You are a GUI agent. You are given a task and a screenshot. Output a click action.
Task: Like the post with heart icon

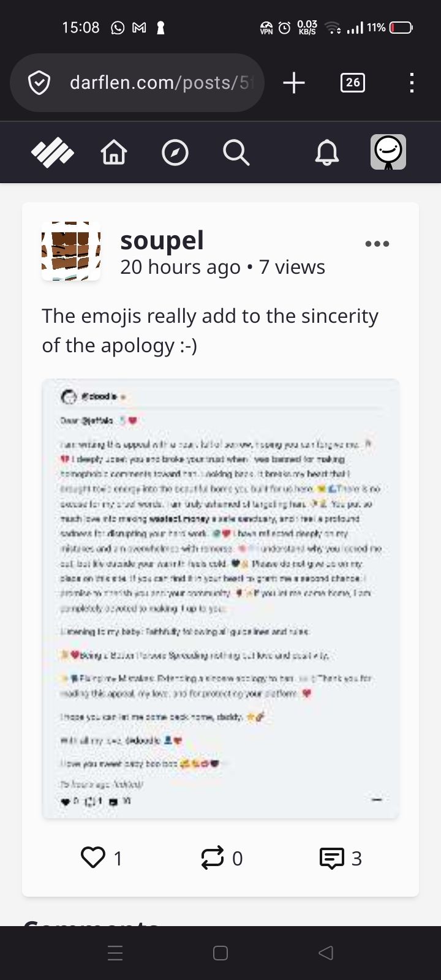click(93, 858)
